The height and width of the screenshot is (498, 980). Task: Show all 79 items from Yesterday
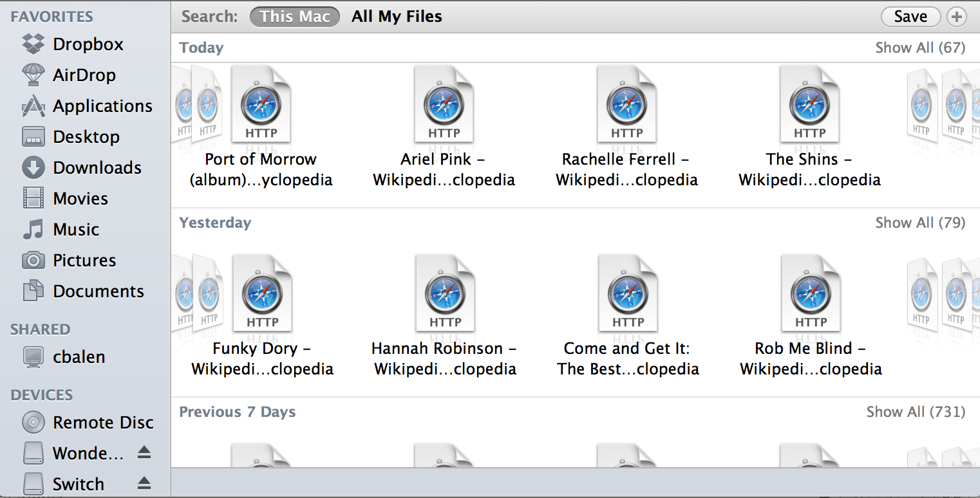[x=920, y=223]
